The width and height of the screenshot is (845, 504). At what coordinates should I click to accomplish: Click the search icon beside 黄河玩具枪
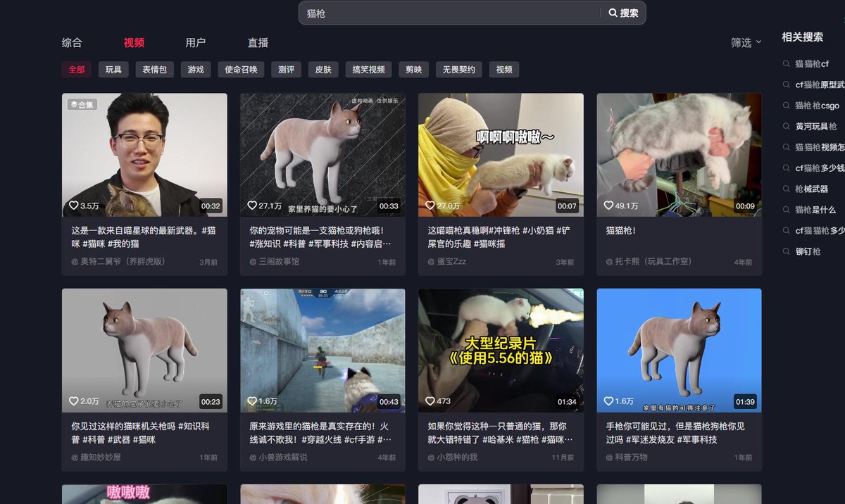pyautogui.click(x=786, y=127)
